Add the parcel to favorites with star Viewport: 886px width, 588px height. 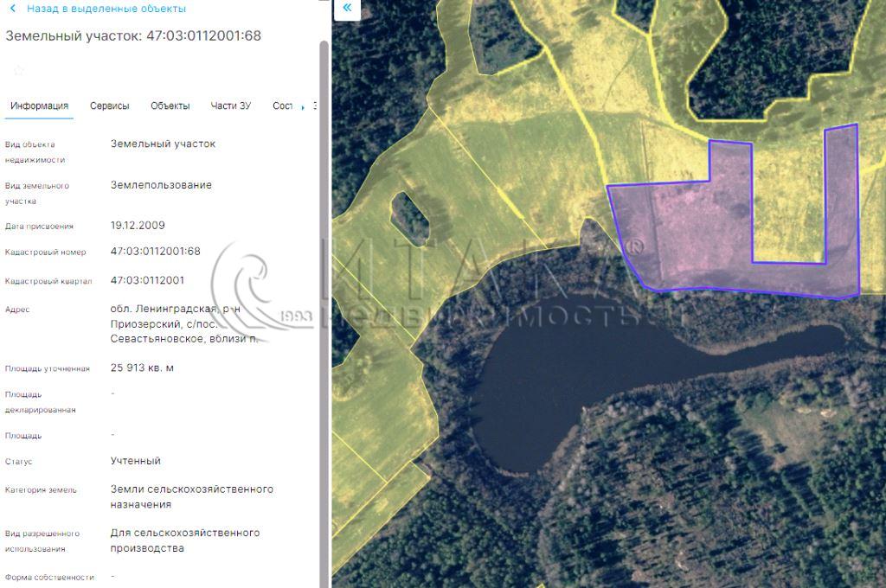click(18, 70)
